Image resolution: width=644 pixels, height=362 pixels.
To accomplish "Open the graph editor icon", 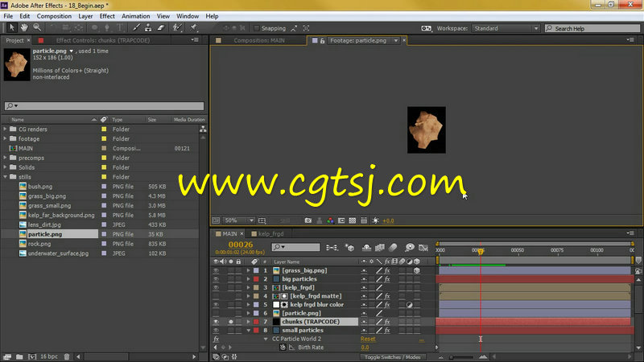I will pyautogui.click(x=423, y=248).
